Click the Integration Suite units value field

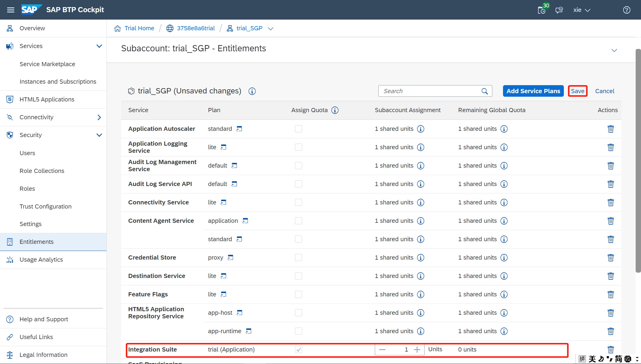[400, 350]
